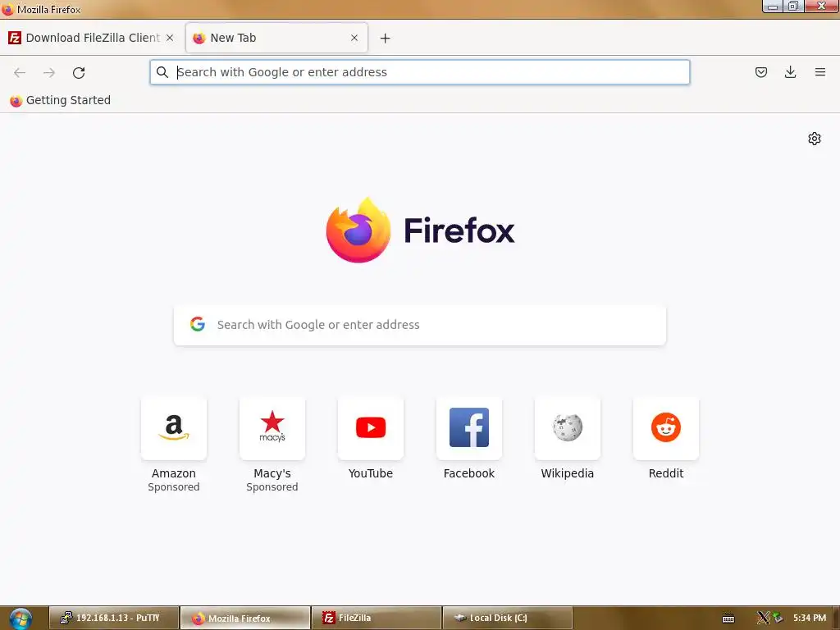Click the YouTube label text
The width and height of the screenshot is (840, 630).
click(370, 473)
